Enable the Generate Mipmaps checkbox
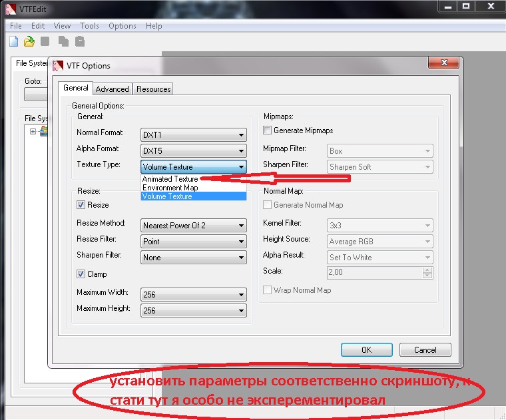 (x=267, y=130)
